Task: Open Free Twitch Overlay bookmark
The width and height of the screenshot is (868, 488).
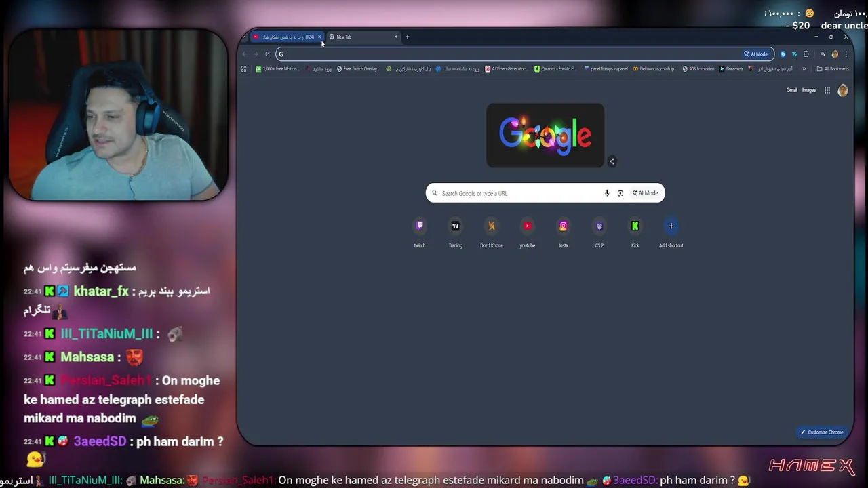Action: 359,68
